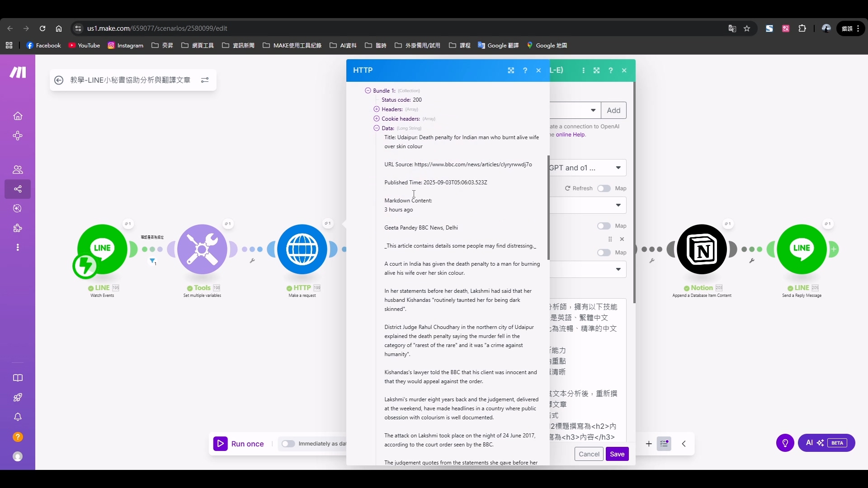Toggle the Map switch below the remove item X
The image size is (868, 488).
point(604,253)
